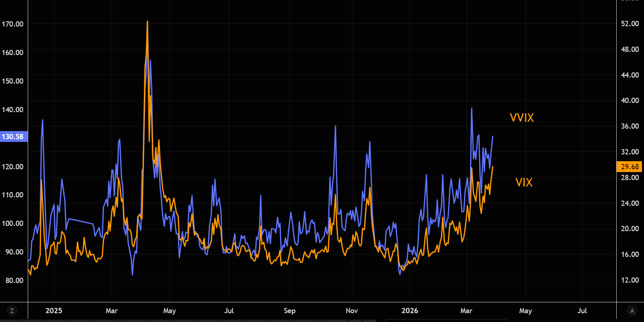Click 20.00 on the right price scale

point(630,229)
